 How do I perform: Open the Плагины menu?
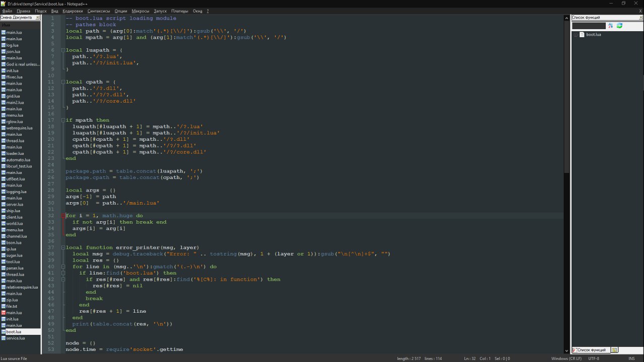point(180,11)
